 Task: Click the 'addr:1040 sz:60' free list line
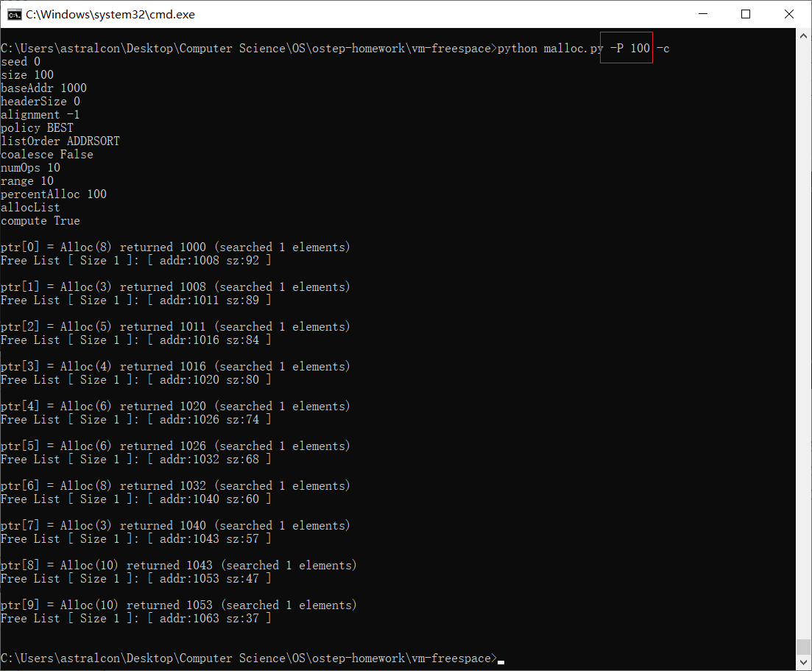click(136, 499)
